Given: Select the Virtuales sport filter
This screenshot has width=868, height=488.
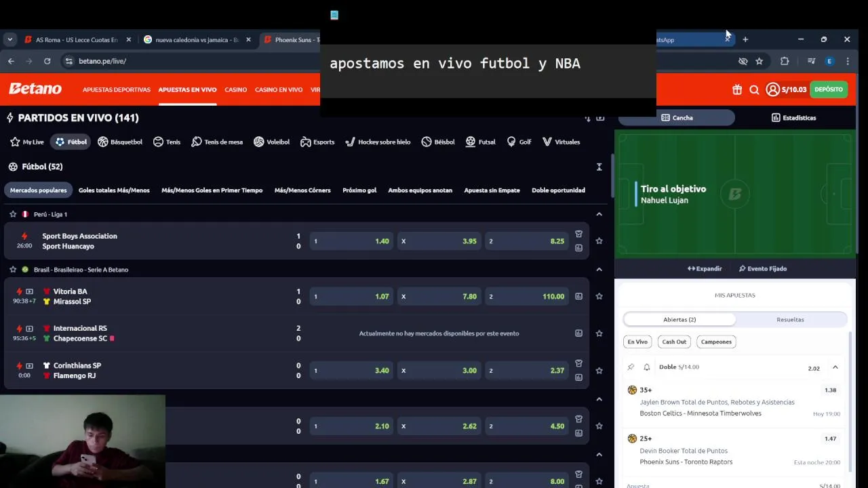Looking at the screenshot, I should click(561, 142).
